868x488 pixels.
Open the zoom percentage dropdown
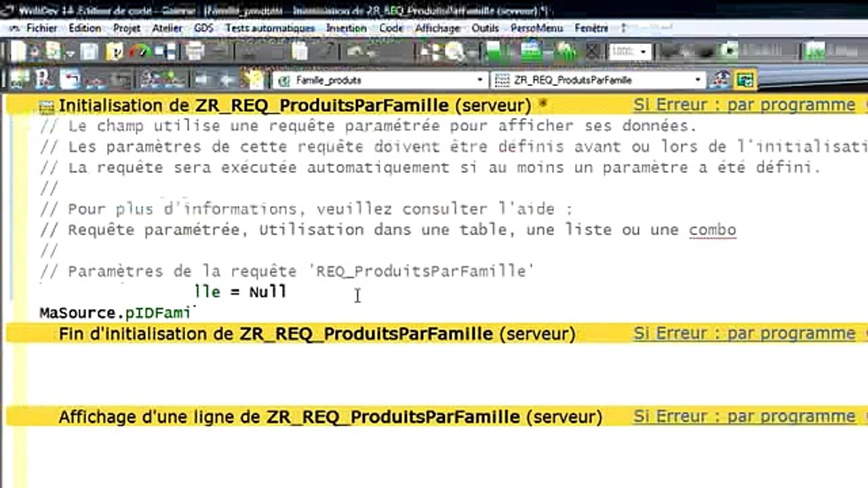click(643, 52)
